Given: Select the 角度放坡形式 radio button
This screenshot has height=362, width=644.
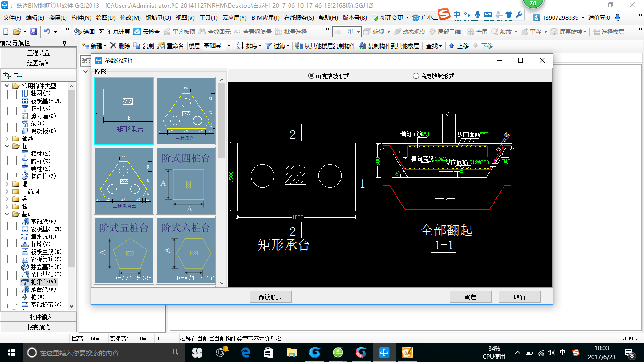Looking at the screenshot, I should (x=311, y=75).
